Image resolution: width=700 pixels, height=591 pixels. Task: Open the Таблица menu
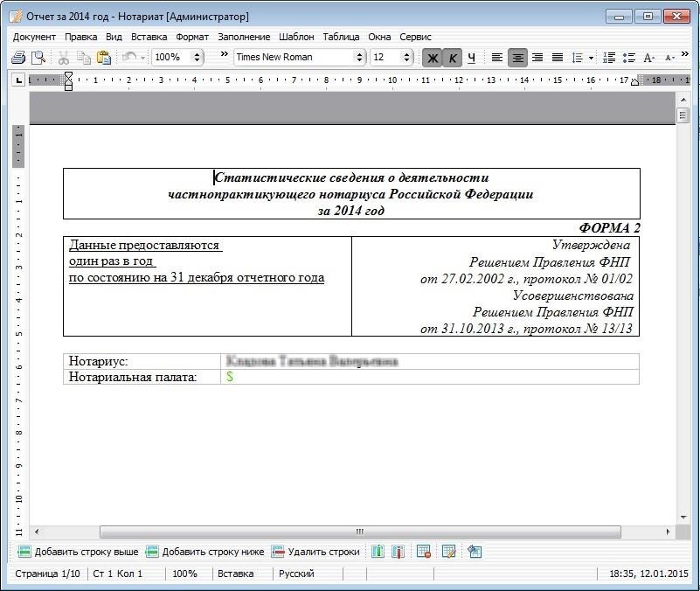click(x=341, y=37)
